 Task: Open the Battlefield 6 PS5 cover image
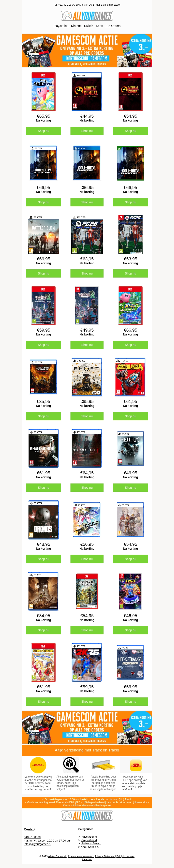43,235
